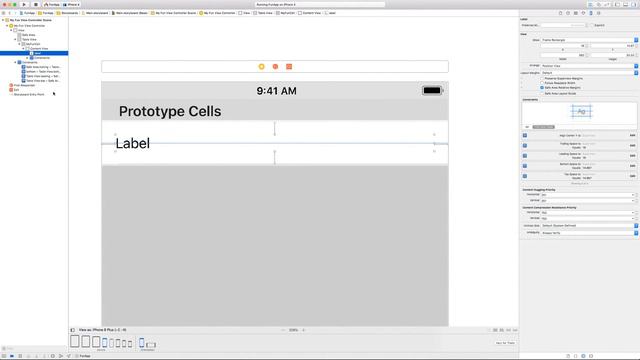Edit the Align Center Y constraint
The width and height of the screenshot is (640, 360).
[632, 136]
